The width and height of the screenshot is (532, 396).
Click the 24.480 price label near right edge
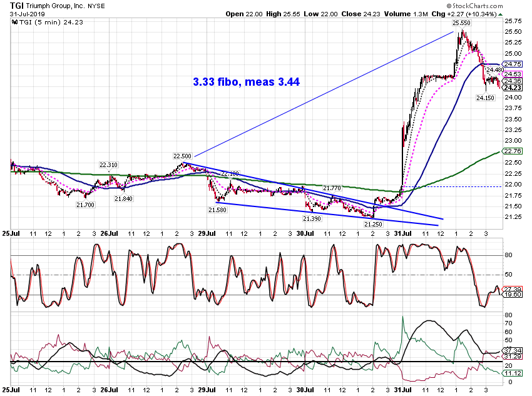pos(495,70)
